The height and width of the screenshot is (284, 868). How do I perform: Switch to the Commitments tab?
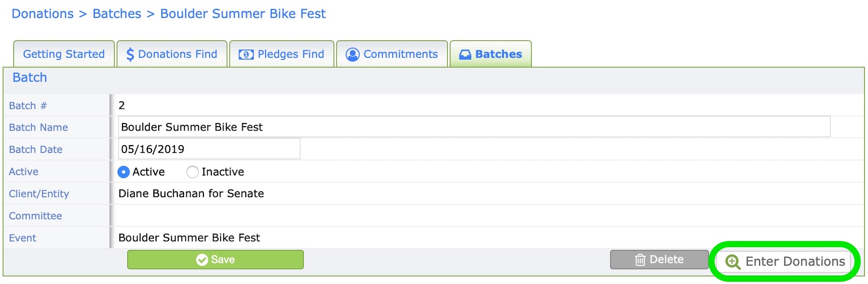392,54
